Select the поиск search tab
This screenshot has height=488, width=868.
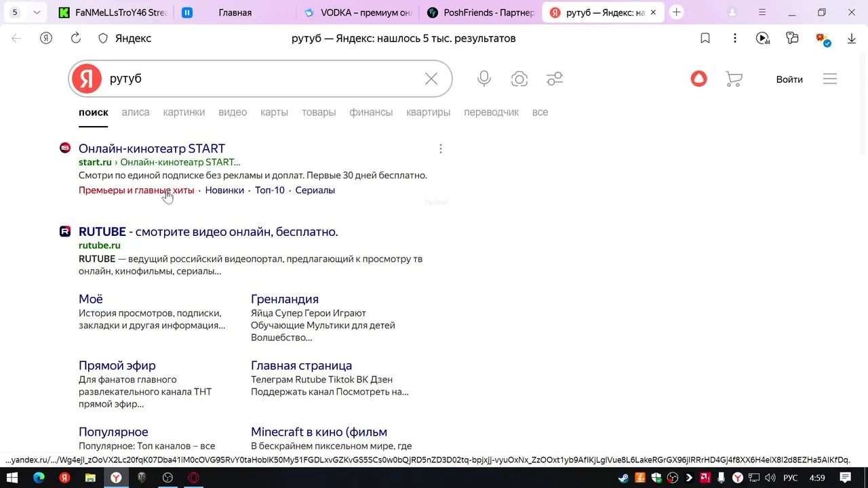click(94, 112)
